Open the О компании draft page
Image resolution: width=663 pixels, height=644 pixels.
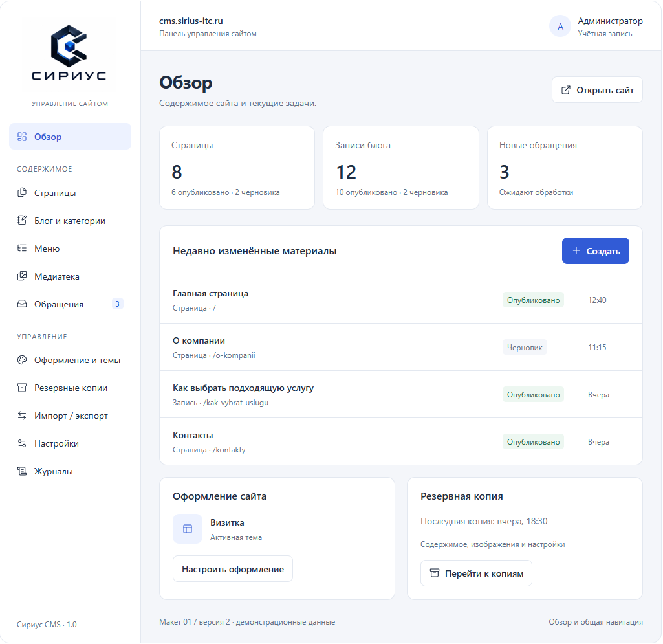pyautogui.click(x=401, y=348)
